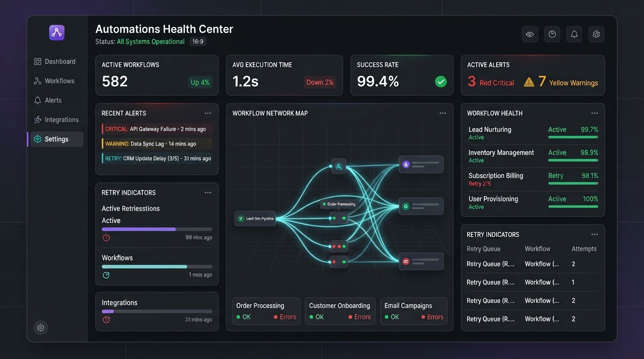Viewport: 644px width, 359px height.
Task: Click the 98.1% Subscription Billing value
Action: [x=590, y=176]
